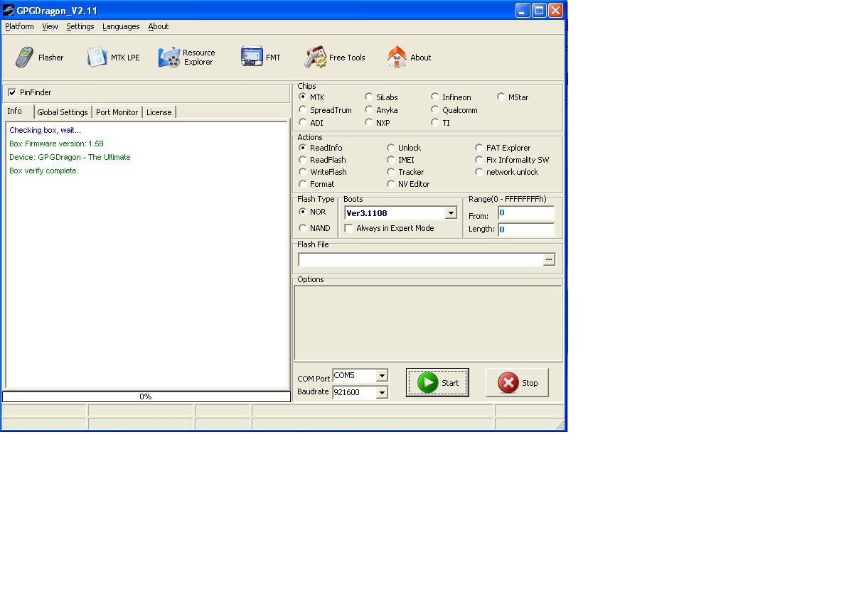Switch to the License tab

[159, 112]
